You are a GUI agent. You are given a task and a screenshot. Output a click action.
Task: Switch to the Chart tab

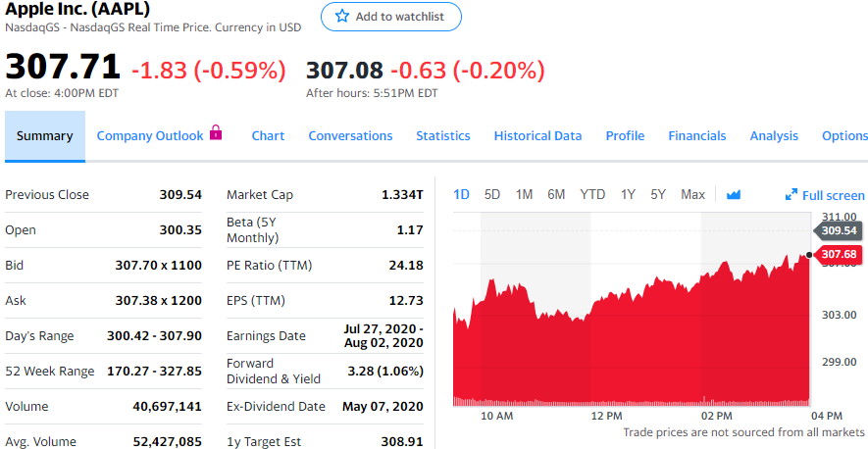click(x=268, y=136)
